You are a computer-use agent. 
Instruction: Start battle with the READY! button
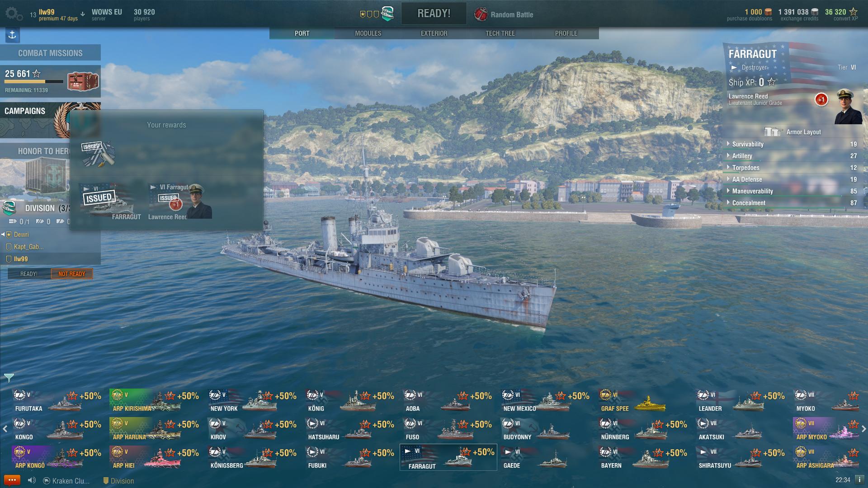pos(434,14)
